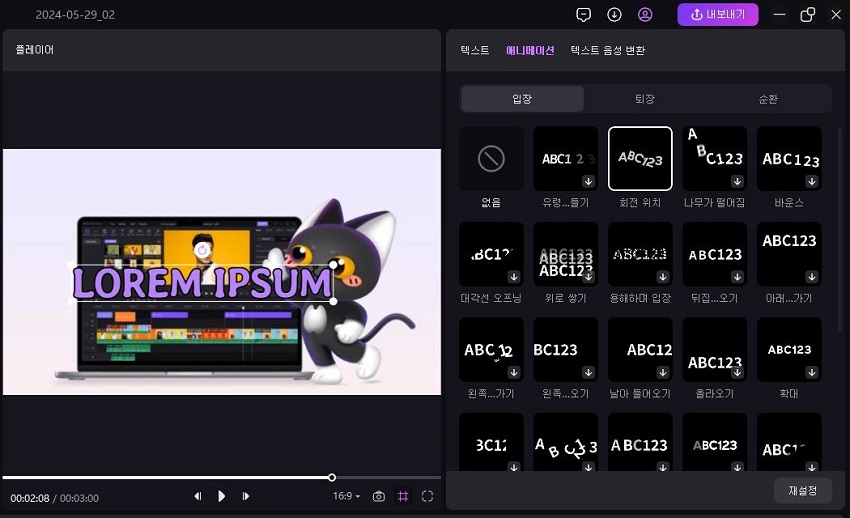
Task: Click the 내보내기 export button
Action: coord(718,15)
